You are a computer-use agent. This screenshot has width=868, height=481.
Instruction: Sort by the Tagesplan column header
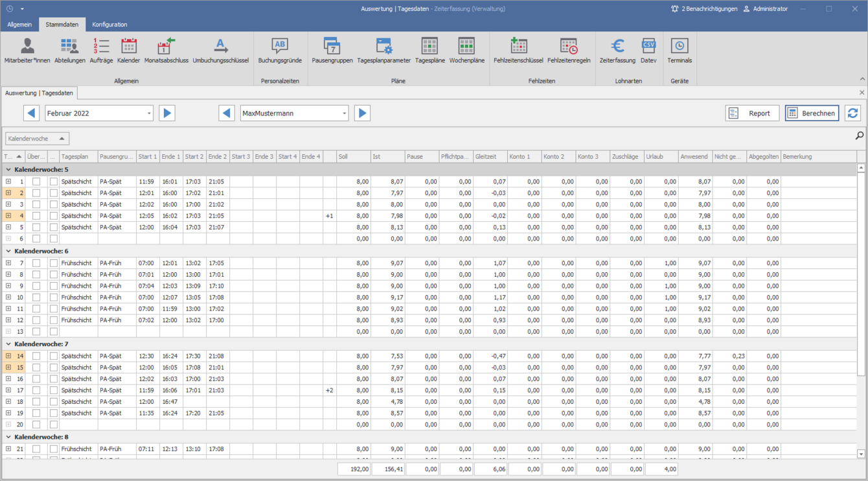pos(78,156)
